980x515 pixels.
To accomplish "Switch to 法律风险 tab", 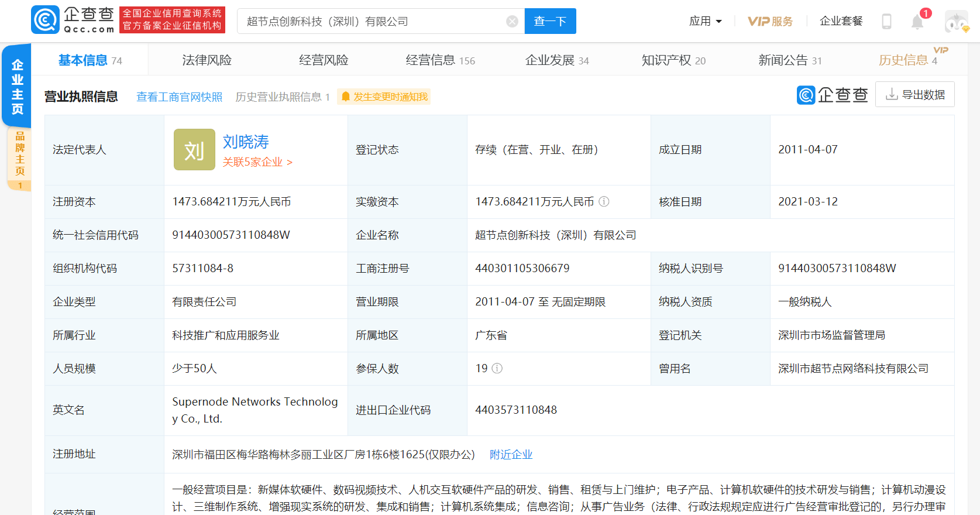I will [207, 60].
